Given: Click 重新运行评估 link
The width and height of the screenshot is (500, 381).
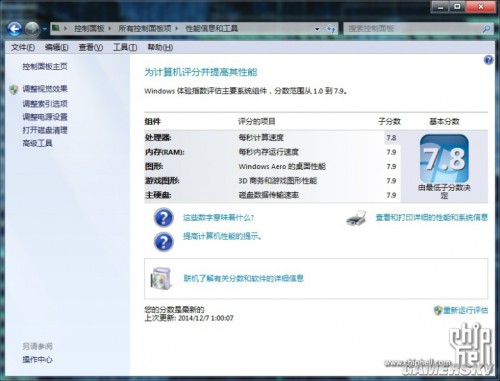Looking at the screenshot, I should 465,310.
